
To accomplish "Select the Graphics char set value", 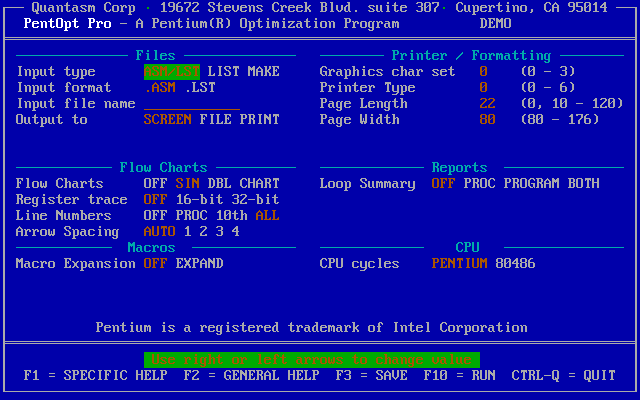I will (x=484, y=72).
